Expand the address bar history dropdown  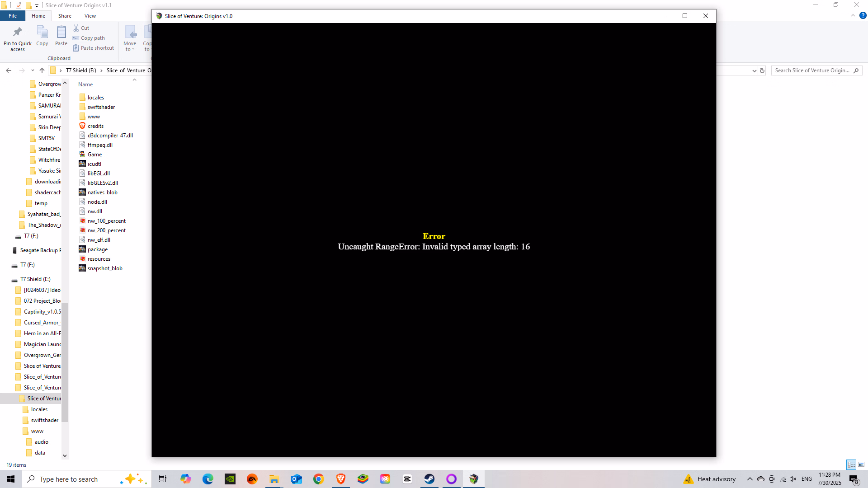click(x=754, y=70)
